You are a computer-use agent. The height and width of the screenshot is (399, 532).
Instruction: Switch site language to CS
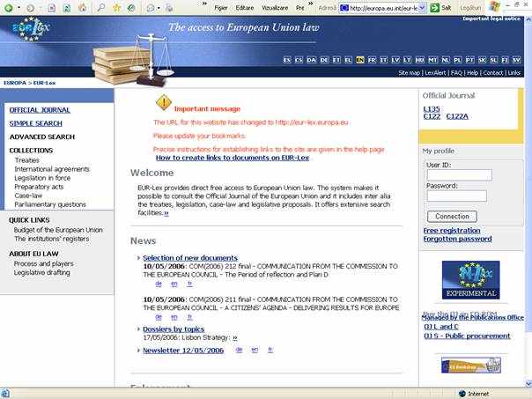pos(299,60)
